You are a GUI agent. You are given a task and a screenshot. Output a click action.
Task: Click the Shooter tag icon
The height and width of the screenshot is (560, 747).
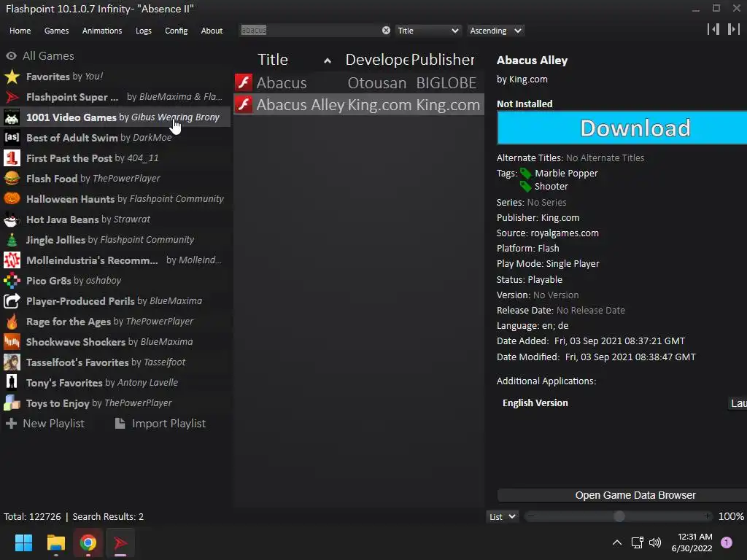pos(526,186)
